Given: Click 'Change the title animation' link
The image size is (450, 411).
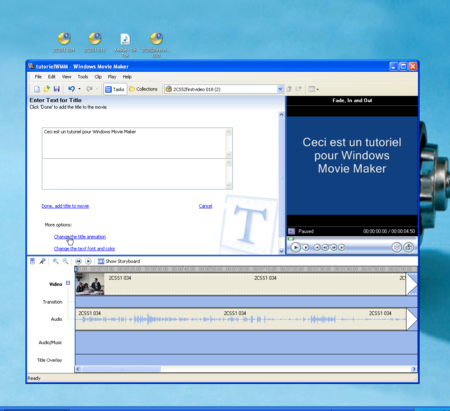Looking at the screenshot, I should tap(80, 237).
